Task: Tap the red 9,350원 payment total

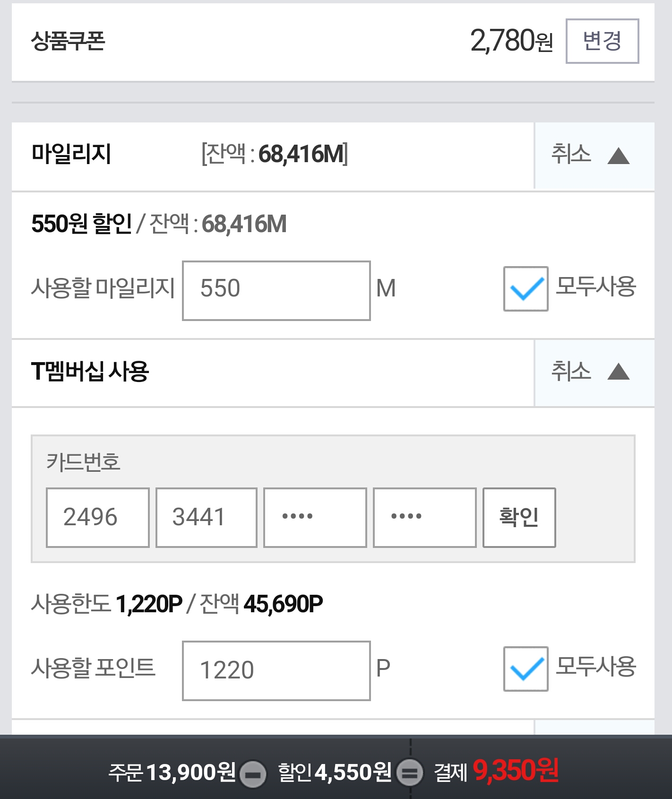Action: (x=515, y=771)
